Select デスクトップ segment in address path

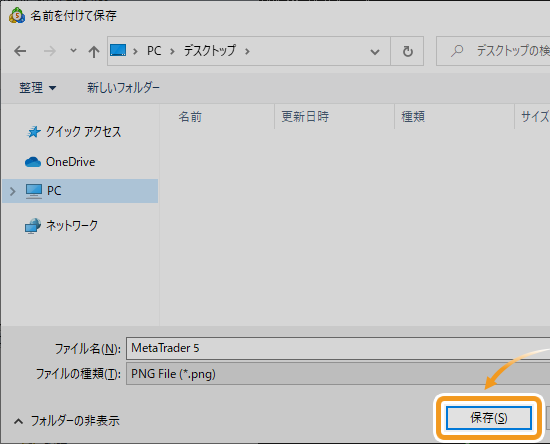coord(210,51)
